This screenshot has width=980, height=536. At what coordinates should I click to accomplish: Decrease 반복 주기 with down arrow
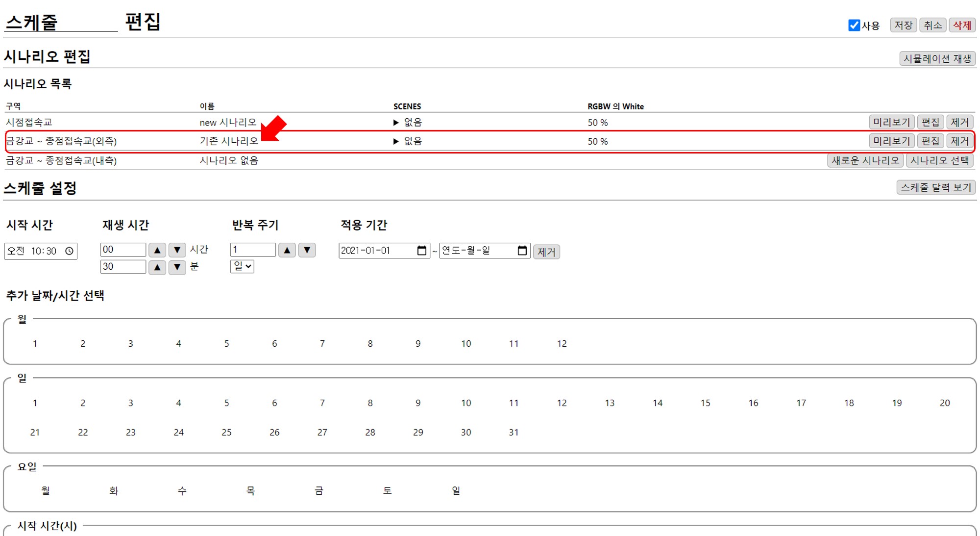pyautogui.click(x=307, y=250)
